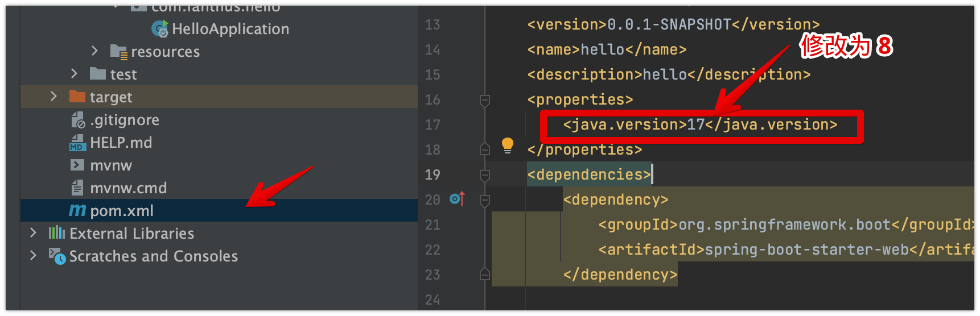The image size is (980, 316).
Task: Collapse the dependency block at line 20
Action: (485, 200)
